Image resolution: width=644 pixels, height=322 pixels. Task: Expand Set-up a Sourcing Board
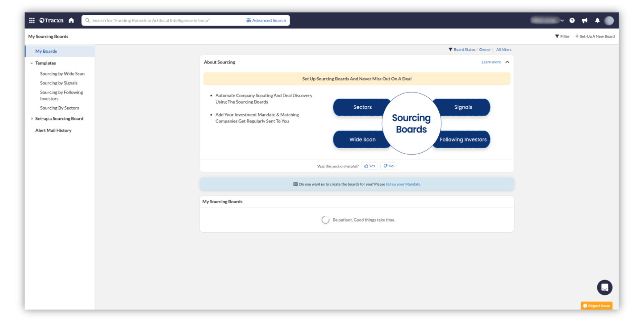click(32, 119)
